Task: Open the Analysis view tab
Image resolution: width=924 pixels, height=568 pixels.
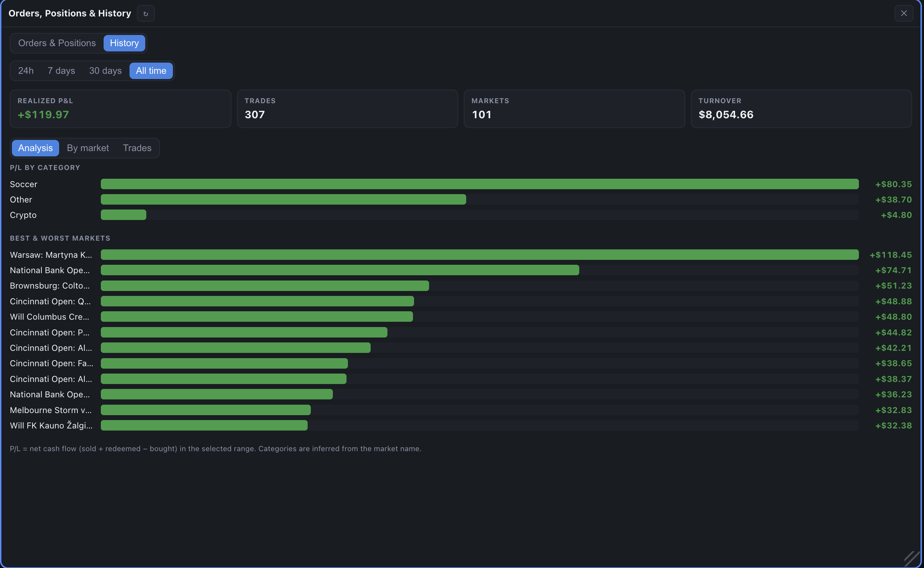Action: 35,148
